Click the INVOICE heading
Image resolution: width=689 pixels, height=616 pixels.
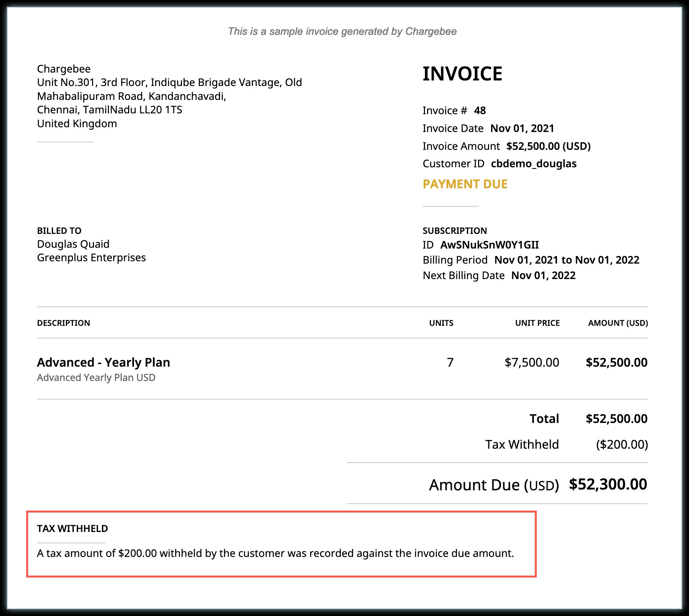tap(462, 74)
